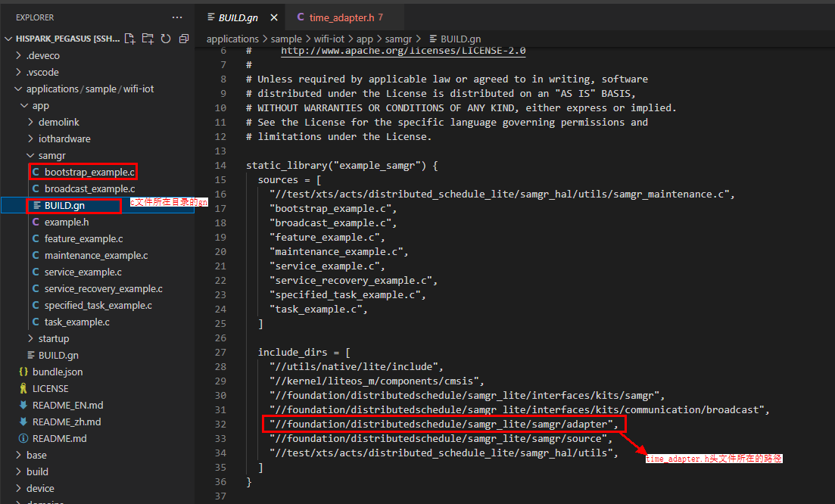
Task: Select the BUILD.gn editor tab
Action: (238, 17)
